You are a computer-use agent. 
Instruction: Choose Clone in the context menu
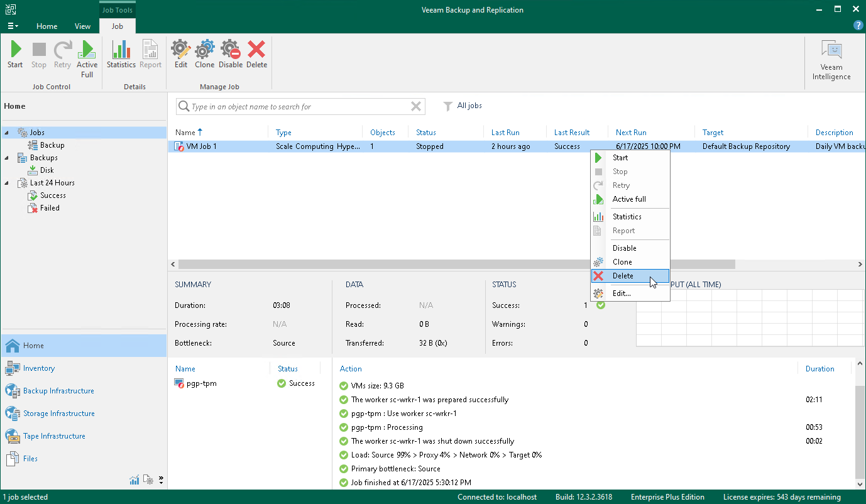(x=630, y=262)
